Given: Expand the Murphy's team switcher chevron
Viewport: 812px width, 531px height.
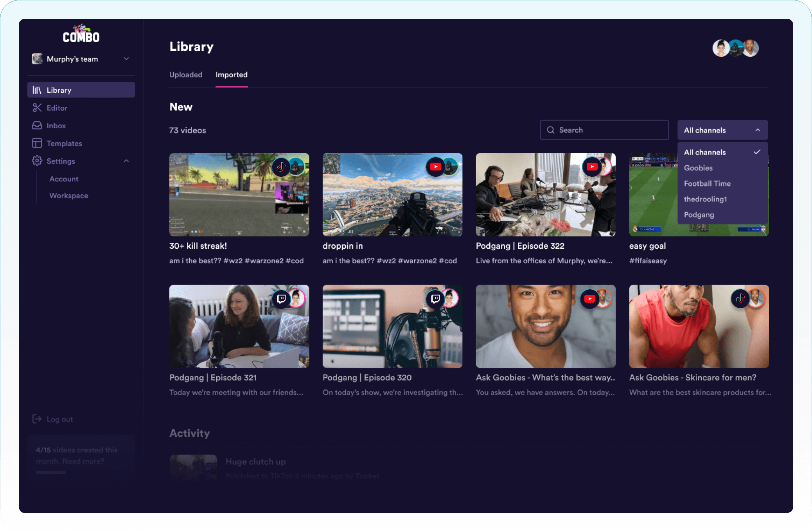Looking at the screenshot, I should (x=126, y=59).
